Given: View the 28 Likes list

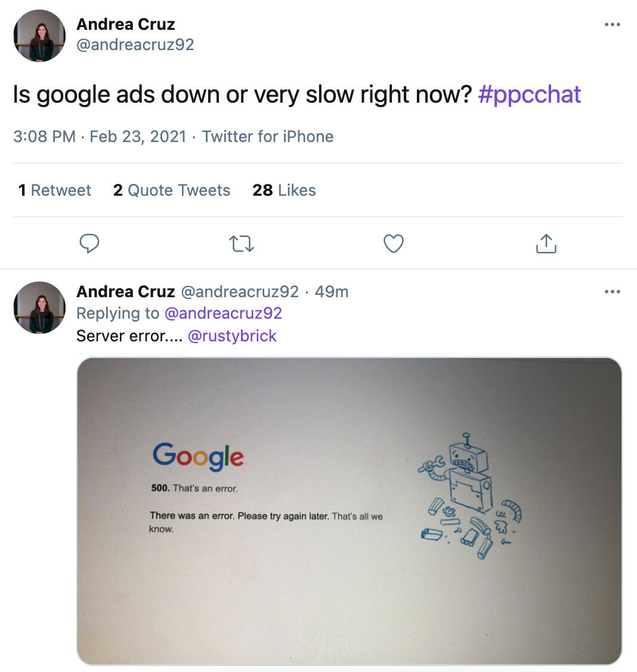Looking at the screenshot, I should 284,190.
